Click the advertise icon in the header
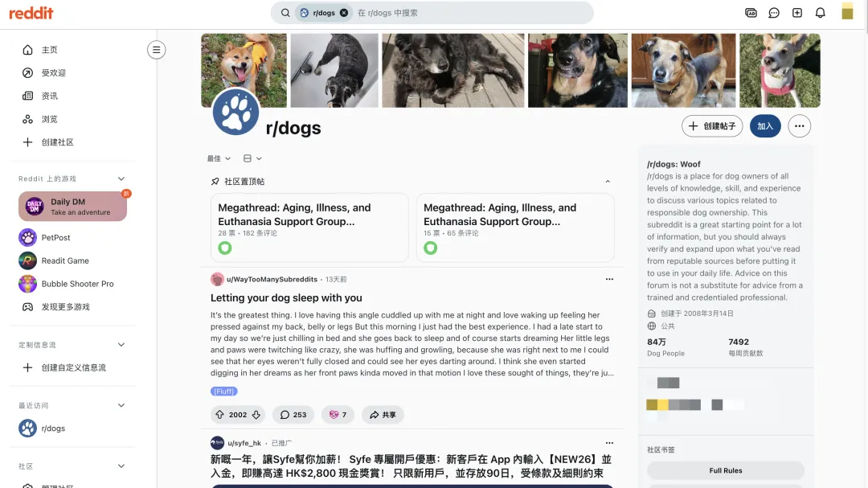This screenshot has height=488, width=868. pos(751,13)
